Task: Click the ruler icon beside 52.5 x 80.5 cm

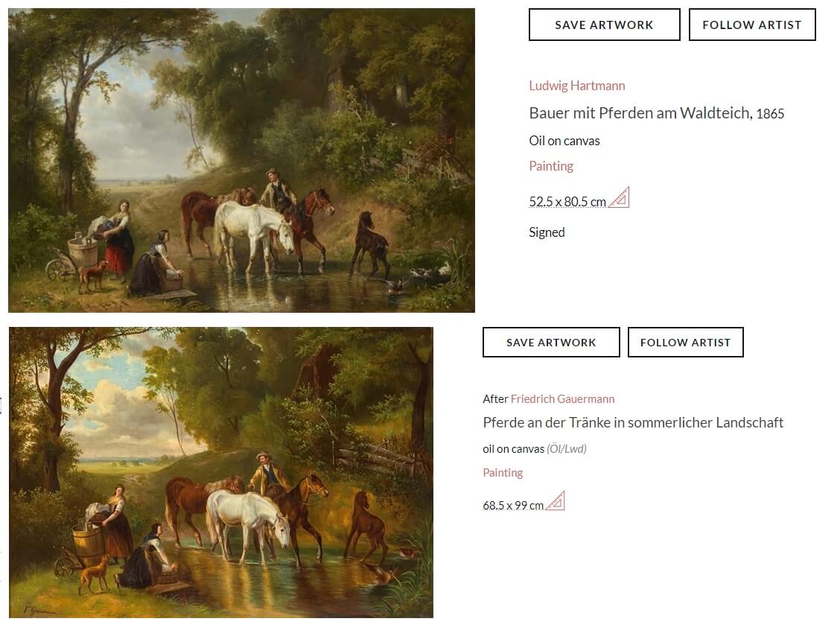Action: point(619,198)
